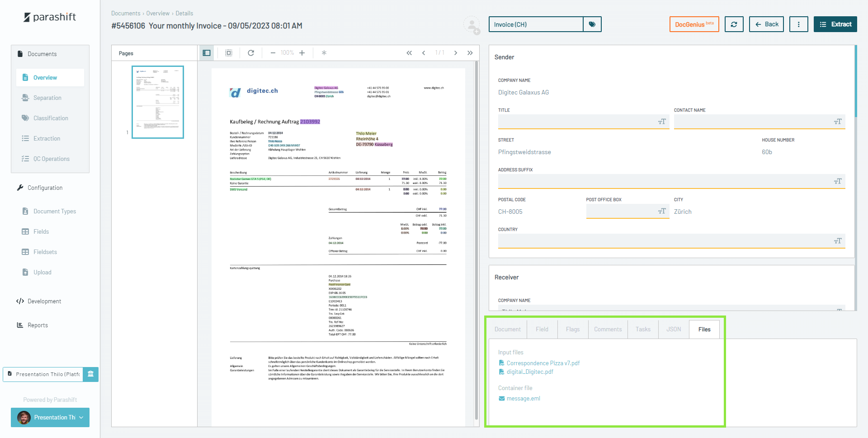This screenshot has height=438, width=868.
Task: Zoom out of the document view
Action: (x=273, y=53)
